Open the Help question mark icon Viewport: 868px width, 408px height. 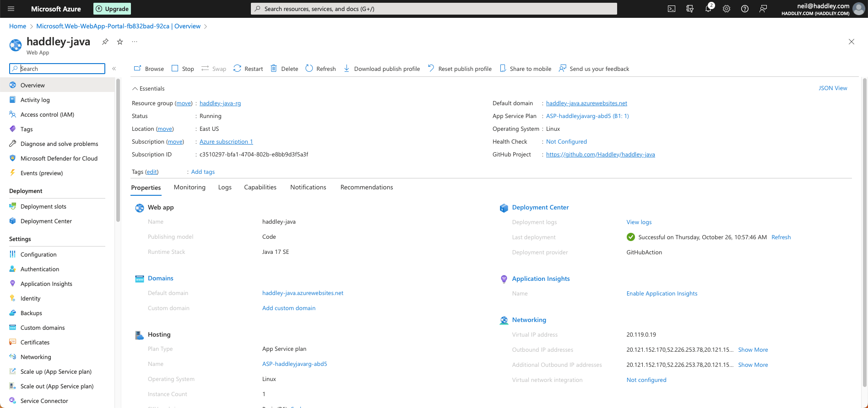pyautogui.click(x=745, y=9)
